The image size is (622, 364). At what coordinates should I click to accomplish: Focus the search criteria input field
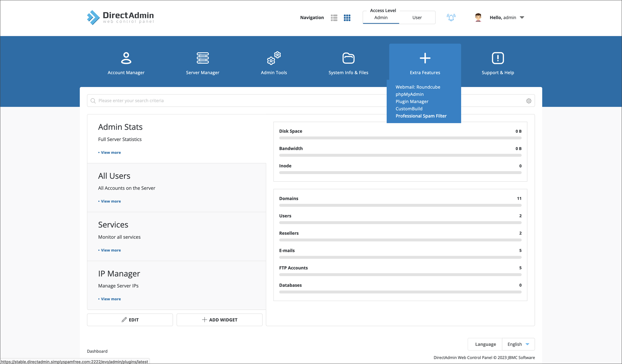(310, 101)
